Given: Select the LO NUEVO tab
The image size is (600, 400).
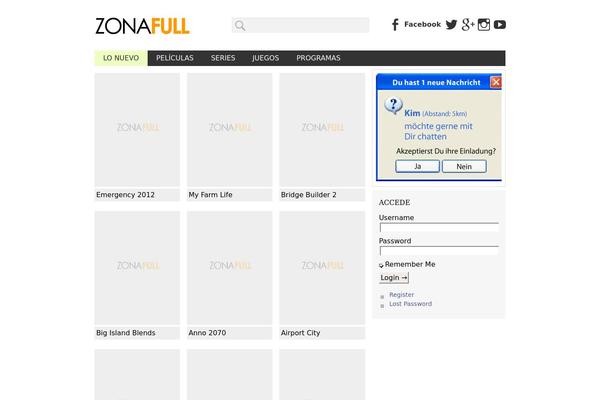Looking at the screenshot, I should click(x=121, y=58).
